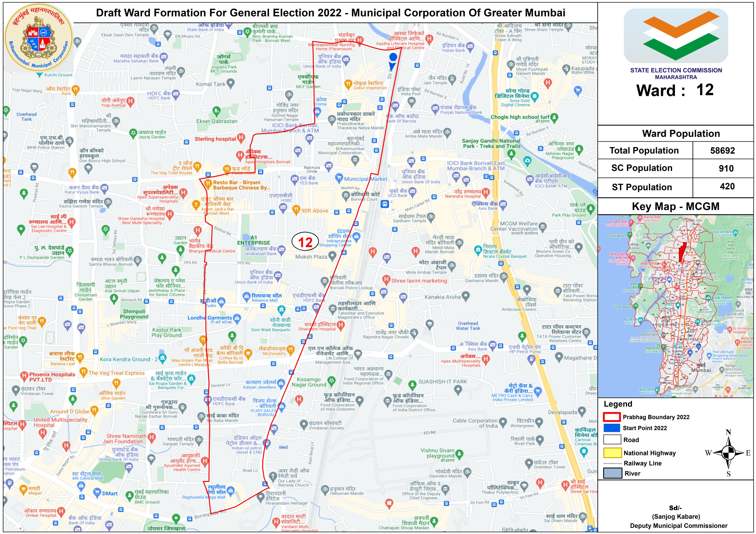Viewport: 756px width, 534px height.
Task: Click the Kosamgo Nagar Ground park icon
Action: (x=332, y=381)
